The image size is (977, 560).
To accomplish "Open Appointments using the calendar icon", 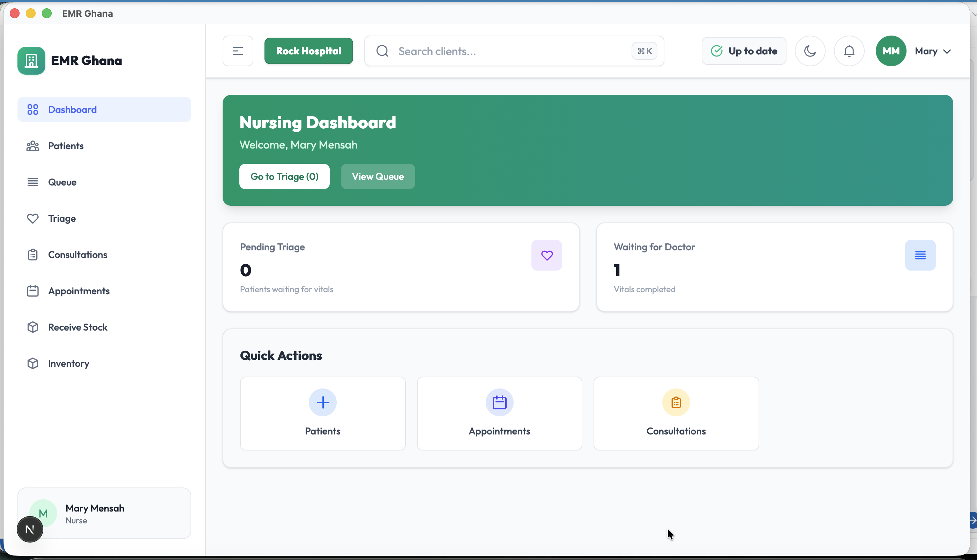I will point(33,291).
